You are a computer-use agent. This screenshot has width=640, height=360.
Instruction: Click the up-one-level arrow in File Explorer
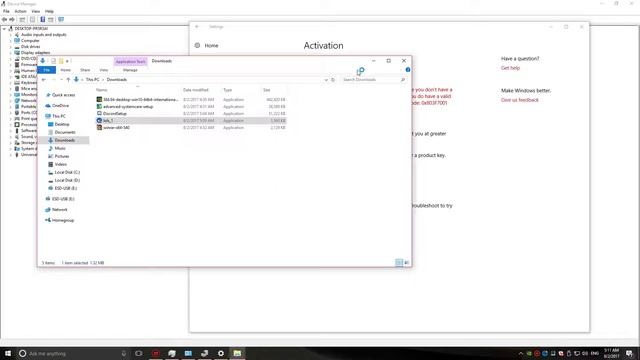point(68,80)
